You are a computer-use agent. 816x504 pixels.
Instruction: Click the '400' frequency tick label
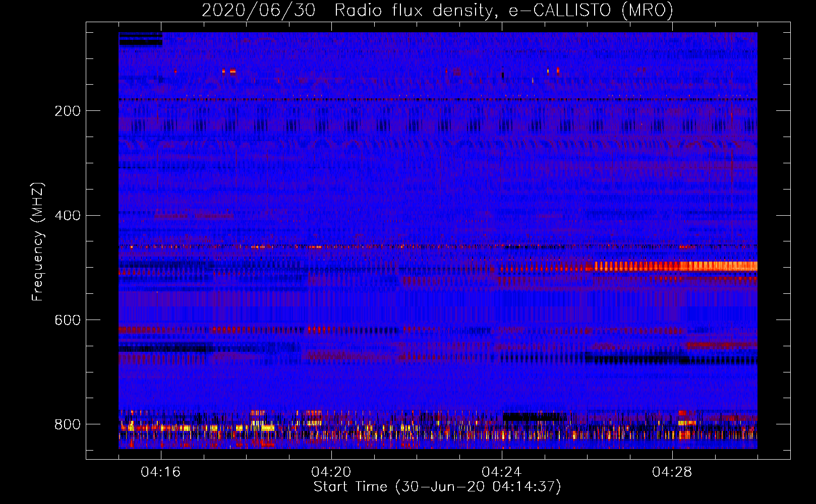pos(68,216)
